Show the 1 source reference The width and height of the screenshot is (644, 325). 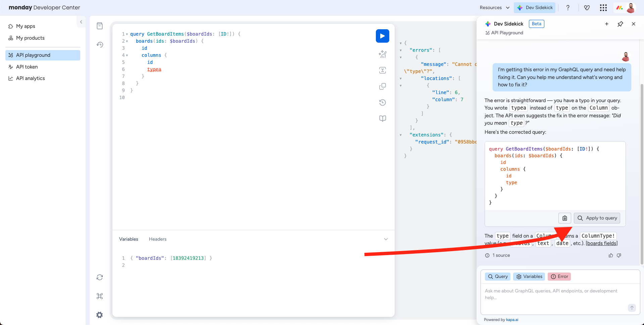click(497, 255)
